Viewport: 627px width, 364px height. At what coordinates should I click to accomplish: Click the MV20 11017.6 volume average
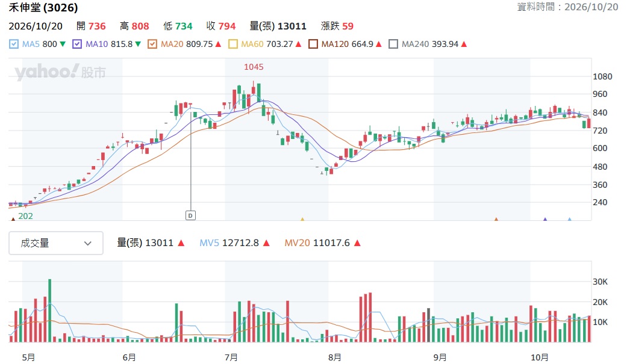[x=322, y=243]
